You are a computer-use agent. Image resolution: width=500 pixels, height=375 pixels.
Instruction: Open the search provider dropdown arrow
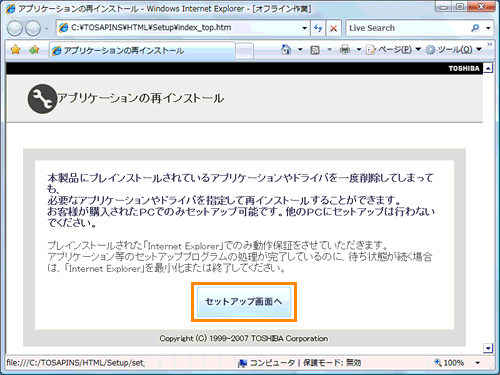click(488, 28)
